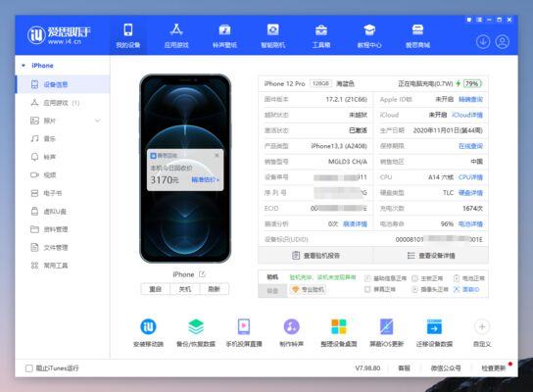Image resolution: width=533 pixels, height=392 pixels.
Task: Open 虚拟U盘 in the sidebar
Action: (x=63, y=211)
